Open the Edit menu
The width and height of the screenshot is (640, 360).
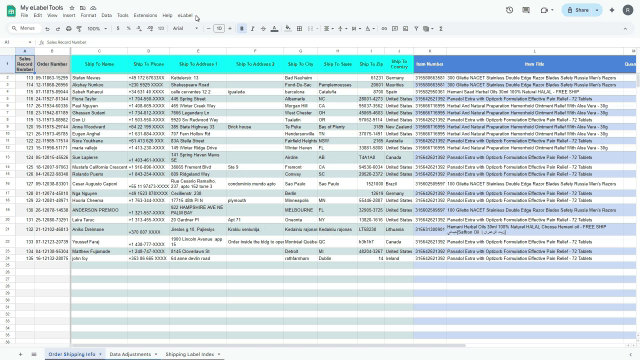coord(38,16)
